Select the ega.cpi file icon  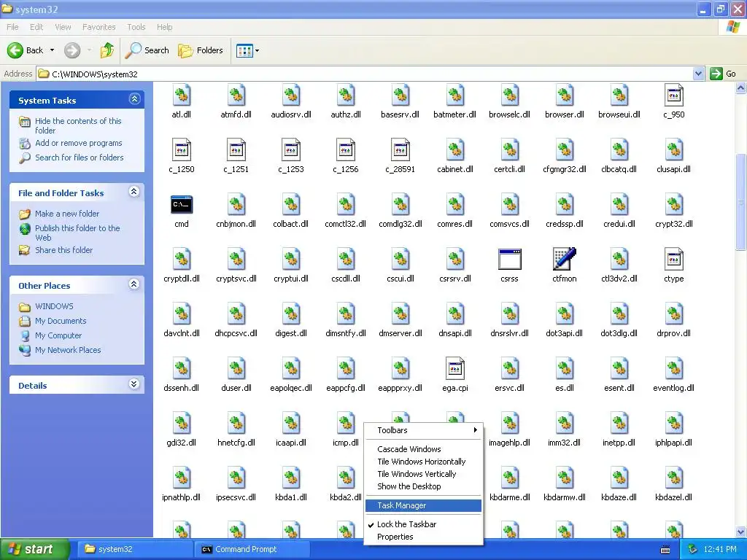[x=455, y=369]
